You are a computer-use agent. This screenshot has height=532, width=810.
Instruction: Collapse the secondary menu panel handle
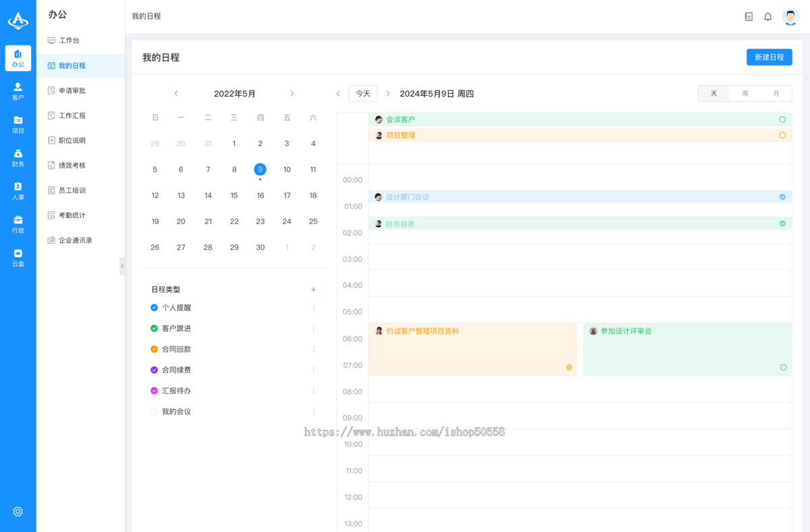pyautogui.click(x=122, y=266)
